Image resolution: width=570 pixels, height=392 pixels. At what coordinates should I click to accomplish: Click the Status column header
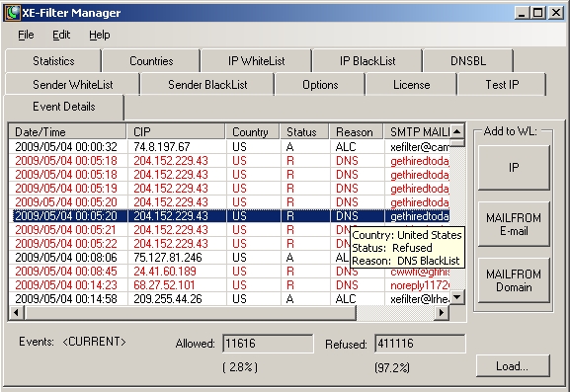coord(304,132)
